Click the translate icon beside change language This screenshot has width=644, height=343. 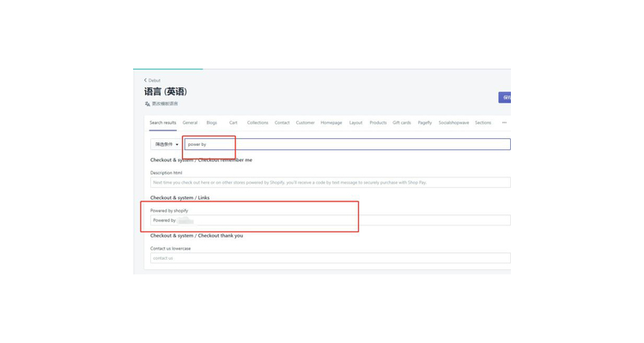pos(147,104)
